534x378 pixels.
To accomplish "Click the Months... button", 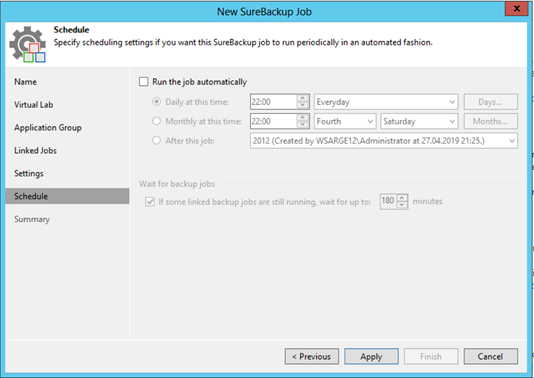I will tap(491, 121).
